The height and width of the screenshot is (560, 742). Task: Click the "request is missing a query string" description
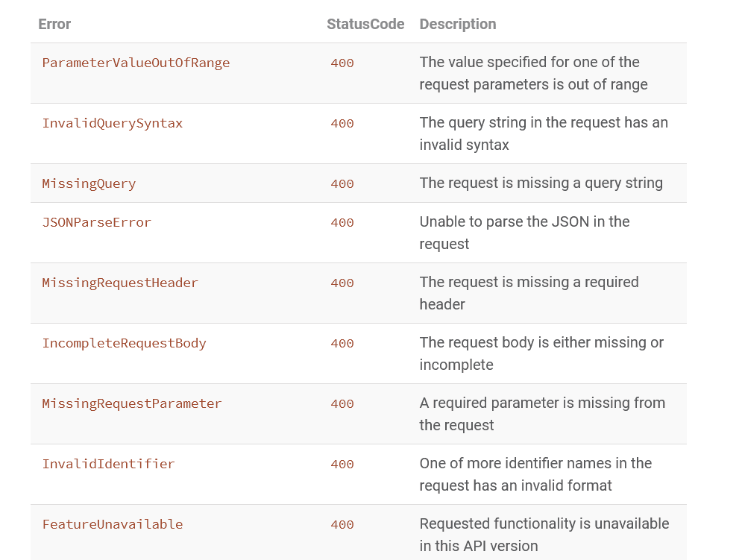pyautogui.click(x=541, y=183)
